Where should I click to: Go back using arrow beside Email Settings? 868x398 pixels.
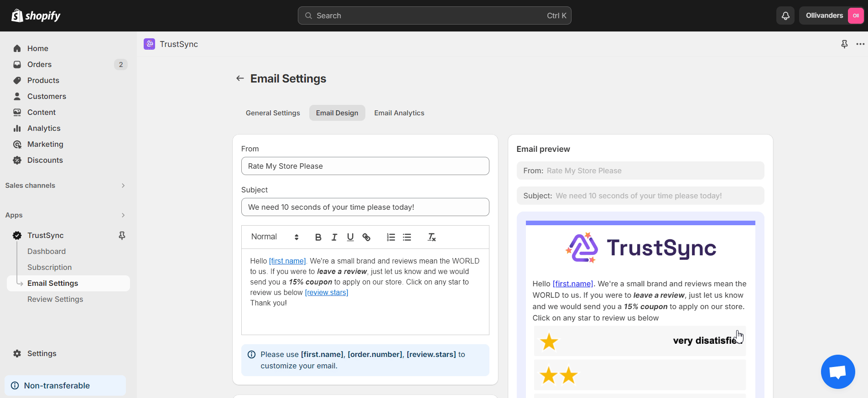240,78
